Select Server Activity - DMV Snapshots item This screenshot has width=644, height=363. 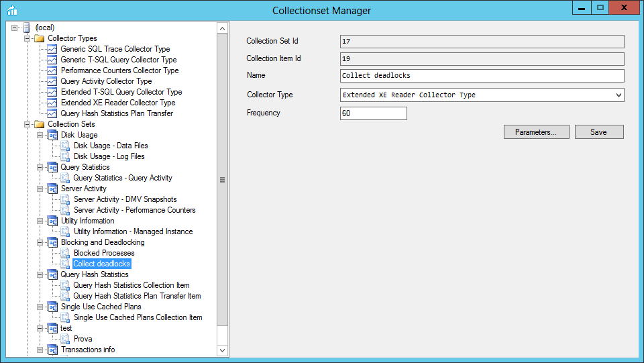[125, 199]
